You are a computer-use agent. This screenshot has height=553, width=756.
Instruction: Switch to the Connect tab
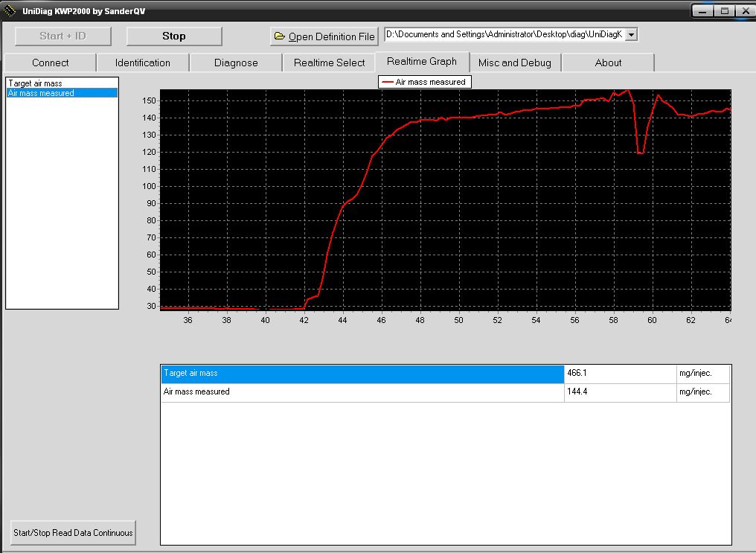[x=51, y=63]
